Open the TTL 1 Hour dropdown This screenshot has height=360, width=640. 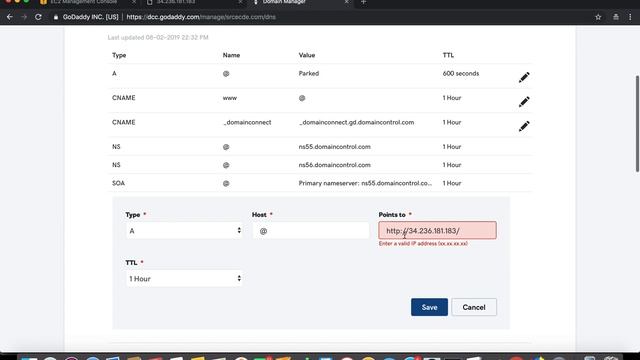[184, 279]
